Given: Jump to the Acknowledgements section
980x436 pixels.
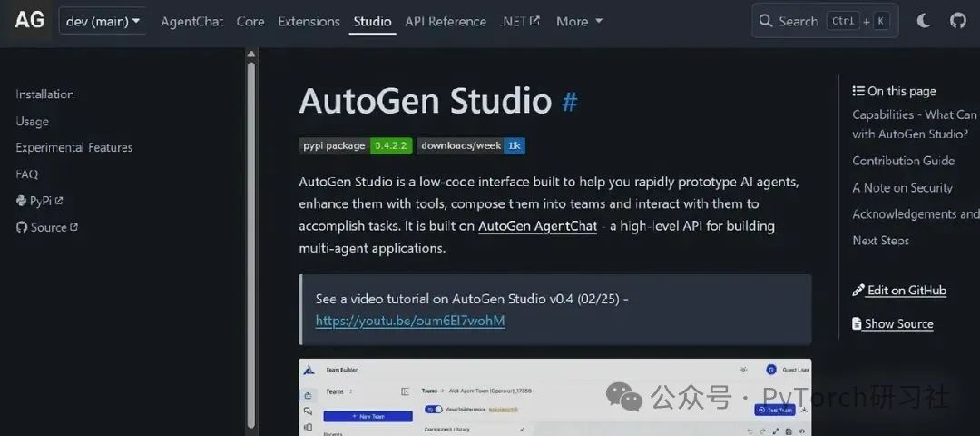Looking at the screenshot, I should [916, 214].
